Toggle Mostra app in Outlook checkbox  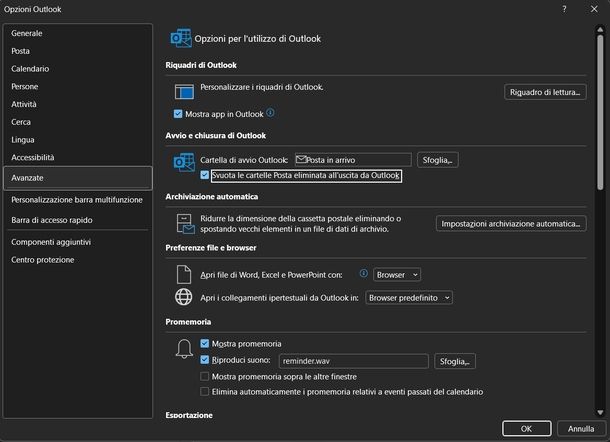178,114
